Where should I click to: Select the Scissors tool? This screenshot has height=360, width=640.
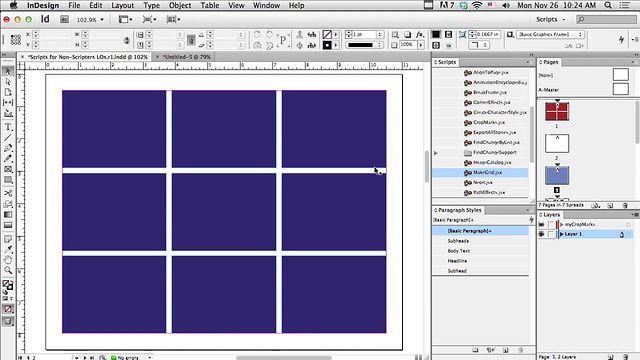click(8, 193)
